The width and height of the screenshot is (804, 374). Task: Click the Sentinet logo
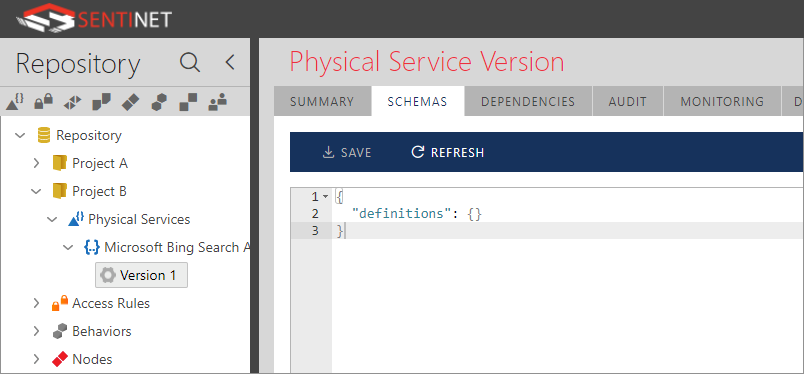[94, 17]
